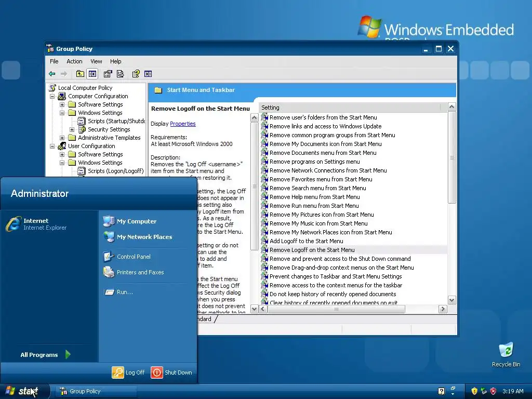
Task: Open My Network Places in Start menu
Action: pyautogui.click(x=138, y=237)
